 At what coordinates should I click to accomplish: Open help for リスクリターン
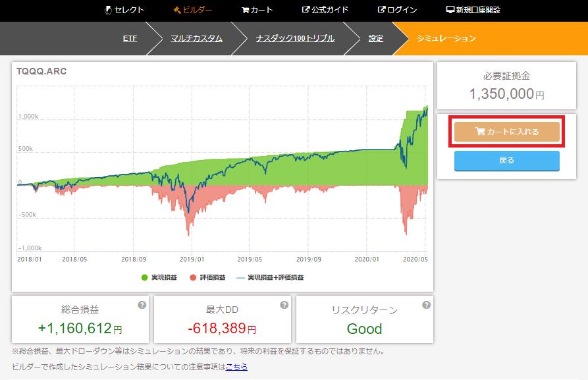click(426, 305)
